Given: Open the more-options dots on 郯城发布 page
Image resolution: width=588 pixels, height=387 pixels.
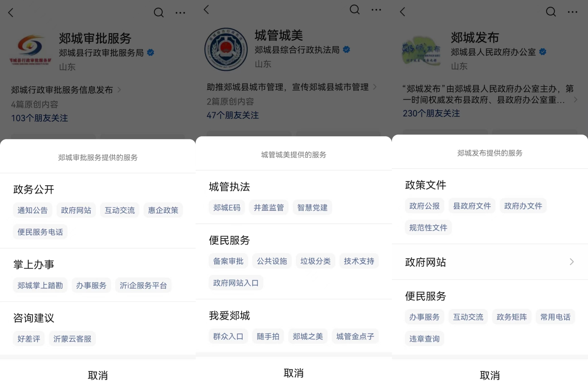Looking at the screenshot, I should (572, 12).
